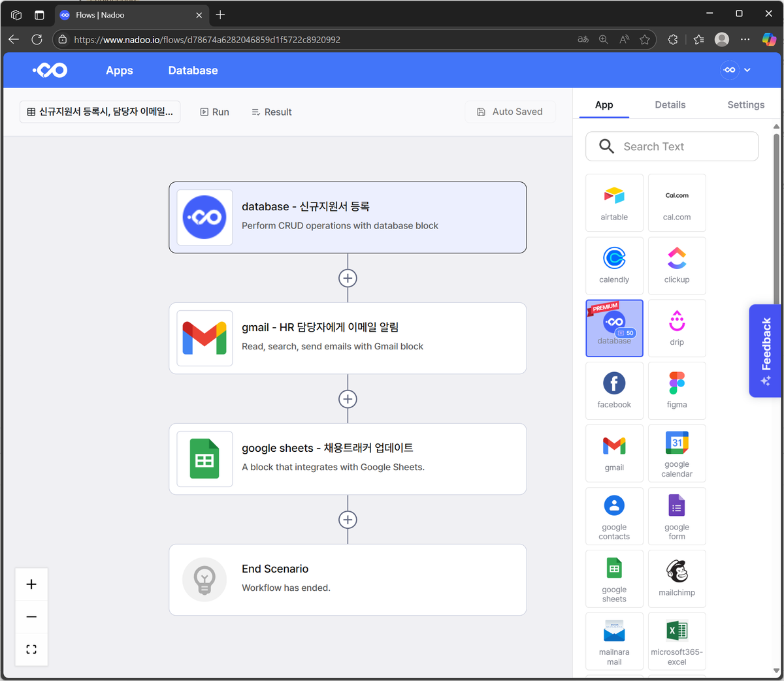
Task: View the Result panel
Action: pos(271,112)
